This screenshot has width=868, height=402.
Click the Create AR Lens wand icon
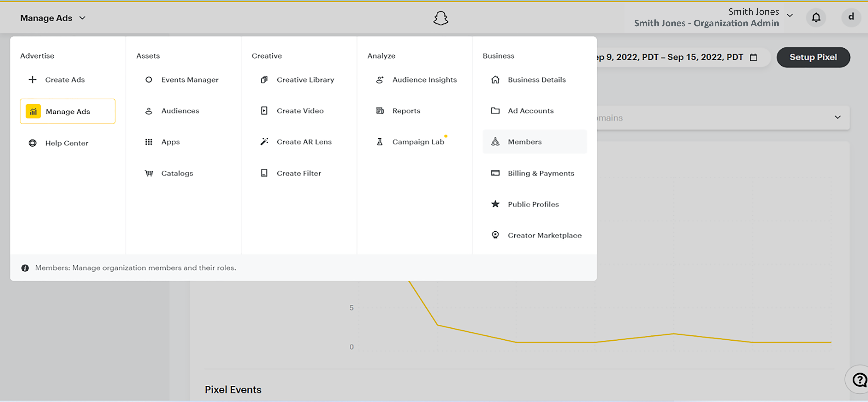pos(264,142)
